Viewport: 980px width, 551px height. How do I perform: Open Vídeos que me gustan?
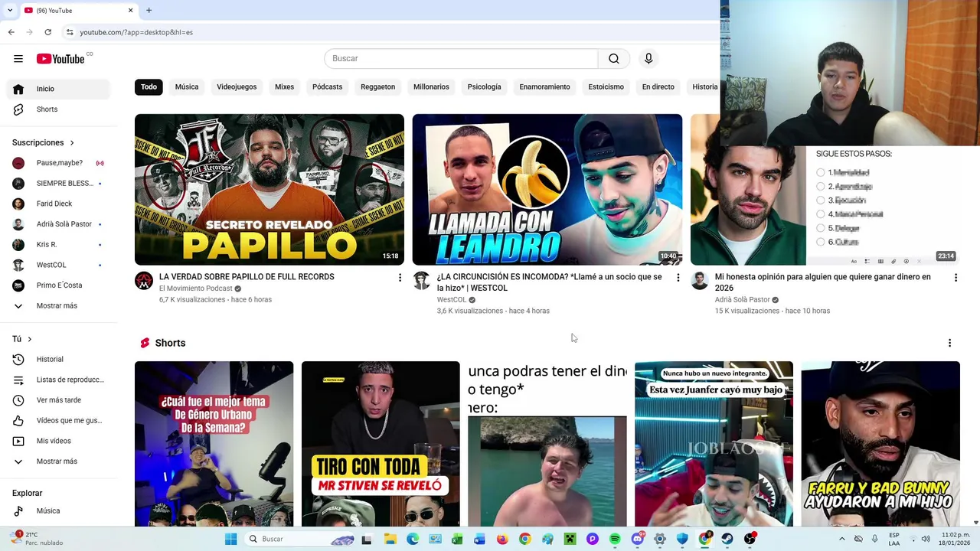[58, 421]
